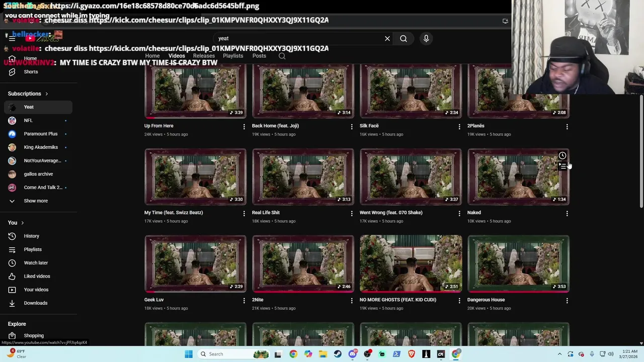Open the Posts tab

click(x=259, y=56)
